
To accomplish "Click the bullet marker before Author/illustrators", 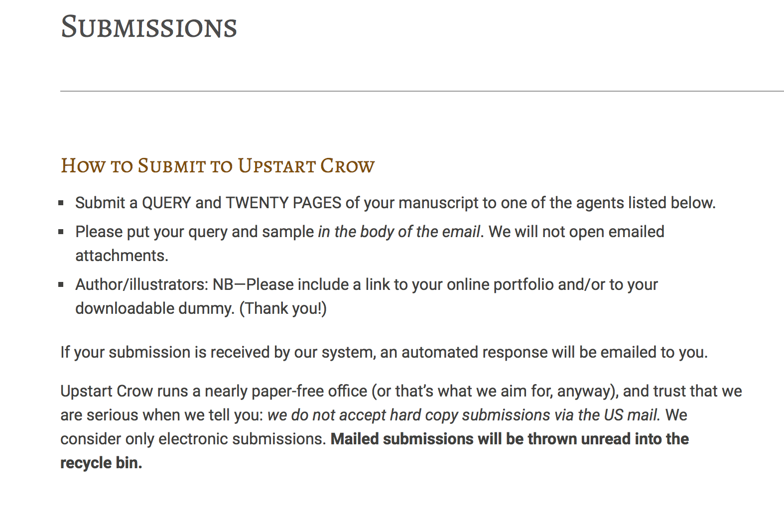I will click(61, 285).
